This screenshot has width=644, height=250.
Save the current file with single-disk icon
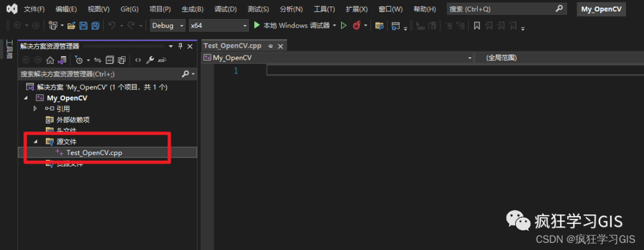click(x=83, y=26)
